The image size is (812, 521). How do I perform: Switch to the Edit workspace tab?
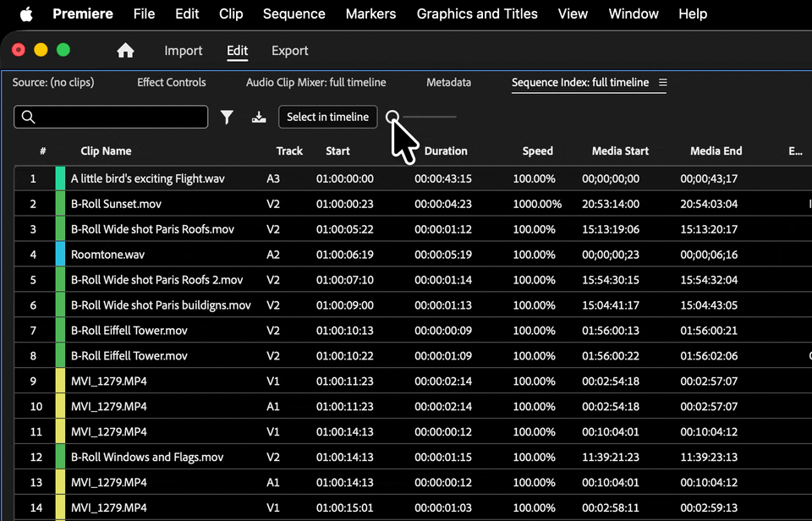coord(237,51)
